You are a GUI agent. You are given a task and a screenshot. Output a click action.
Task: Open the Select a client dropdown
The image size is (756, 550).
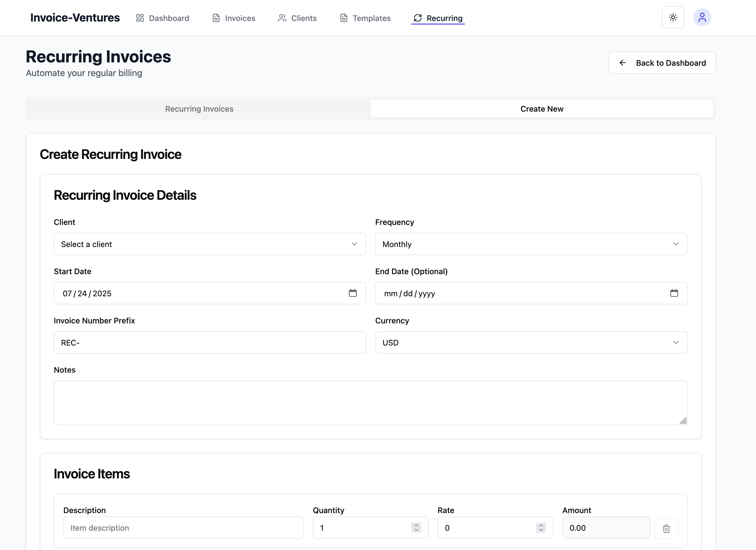pyautogui.click(x=210, y=244)
